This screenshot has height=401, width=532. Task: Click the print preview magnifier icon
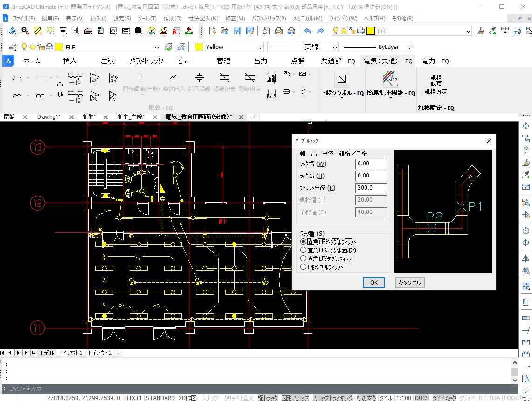(266, 31)
